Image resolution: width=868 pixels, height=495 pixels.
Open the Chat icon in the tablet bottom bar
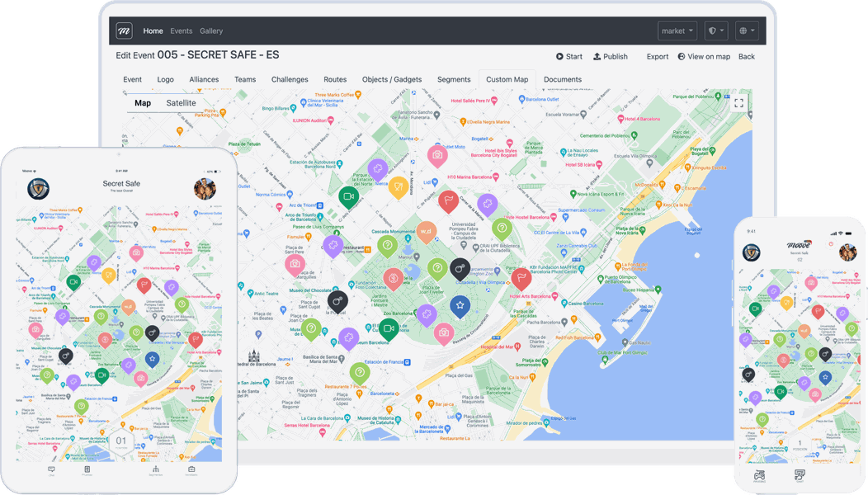[x=51, y=470]
